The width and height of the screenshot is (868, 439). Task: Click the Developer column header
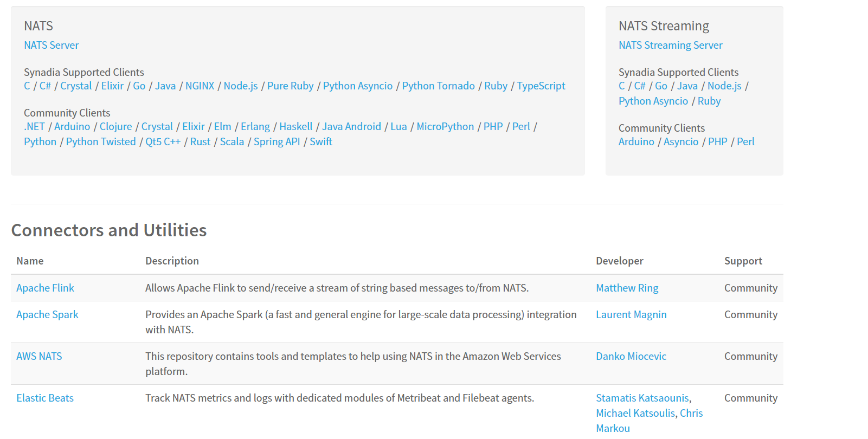tap(620, 261)
